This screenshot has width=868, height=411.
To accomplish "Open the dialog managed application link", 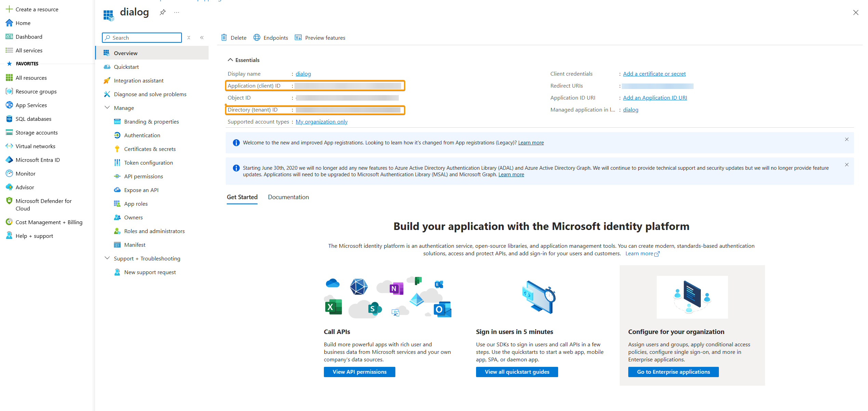I will click(x=631, y=110).
